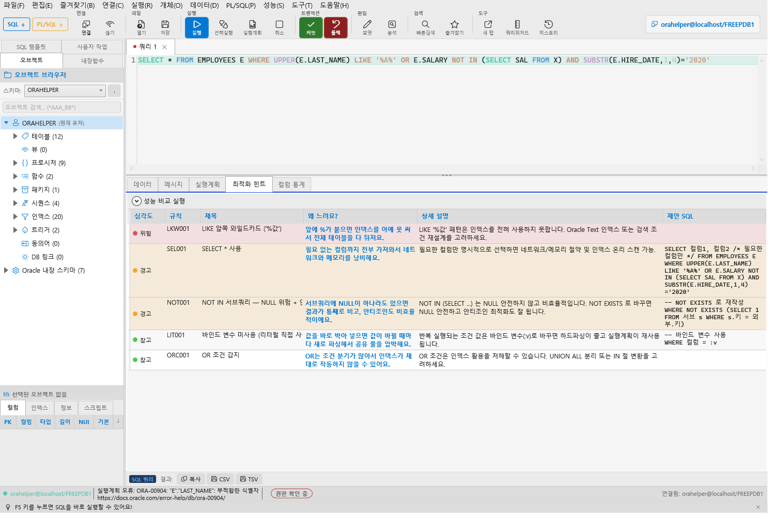Format the SQL with the 포맷 icon
Image resolution: width=775 pixels, height=532 pixels.
click(x=367, y=27)
